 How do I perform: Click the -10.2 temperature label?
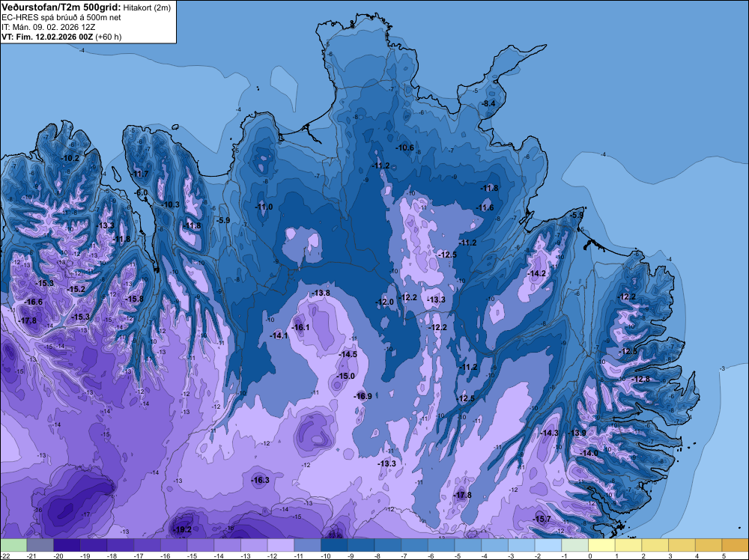point(70,158)
